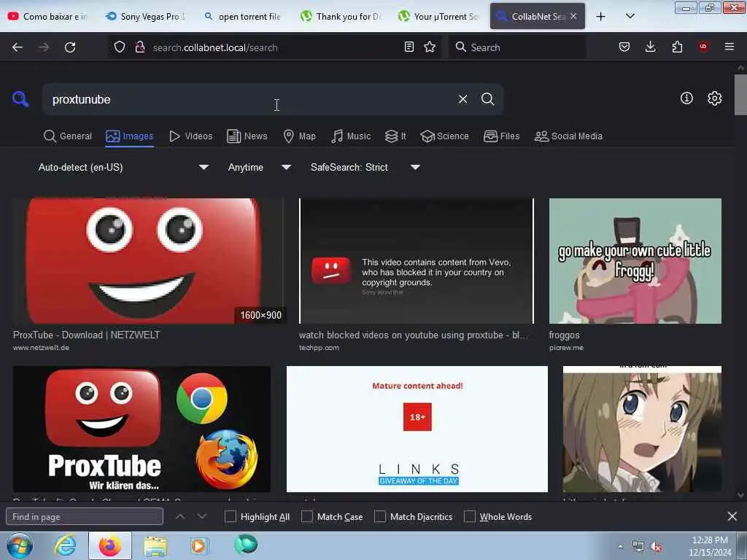Open the Windows Start menu

coord(20,545)
